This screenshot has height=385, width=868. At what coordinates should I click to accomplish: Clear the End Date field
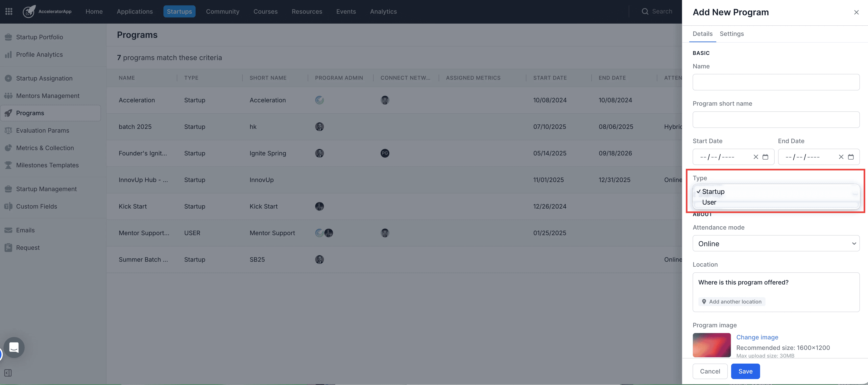pyautogui.click(x=841, y=157)
